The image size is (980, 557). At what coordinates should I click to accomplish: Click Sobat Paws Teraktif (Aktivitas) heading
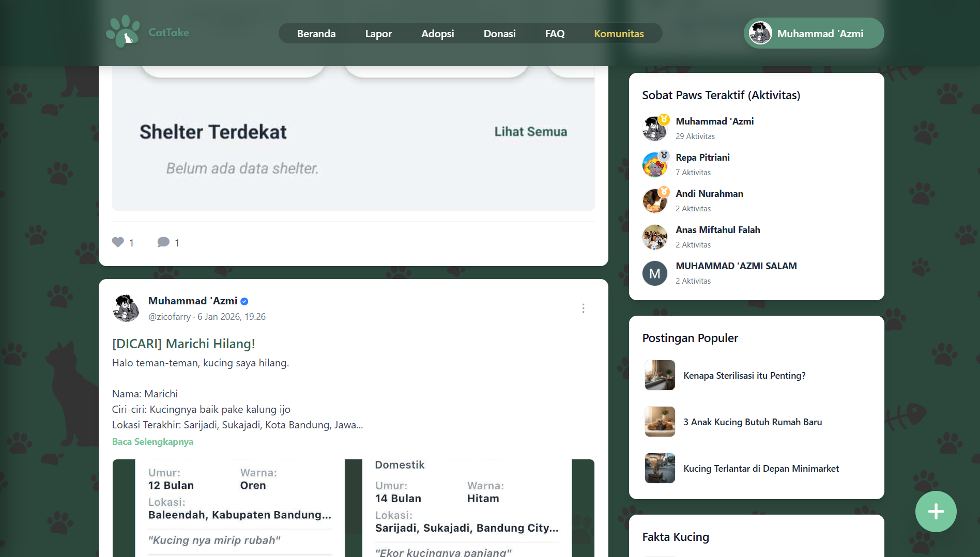721,95
